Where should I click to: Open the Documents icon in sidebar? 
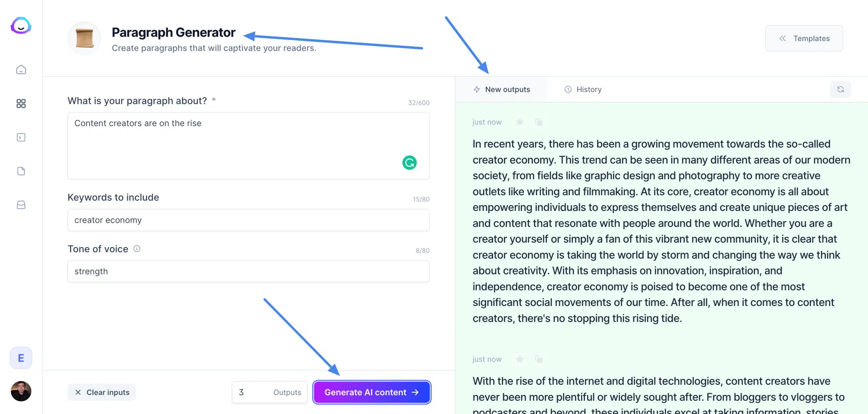point(21,171)
